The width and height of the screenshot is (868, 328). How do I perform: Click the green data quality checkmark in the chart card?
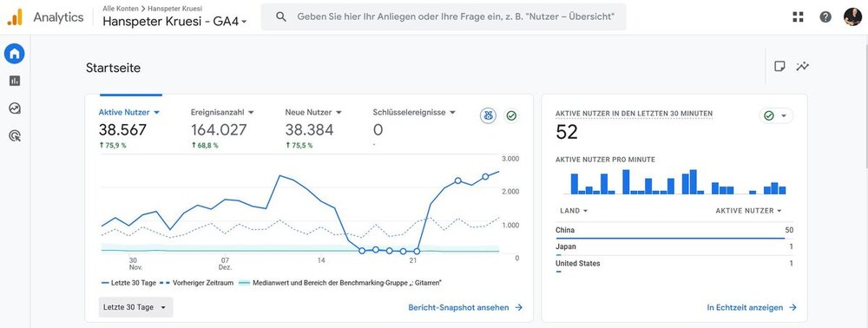tap(511, 115)
